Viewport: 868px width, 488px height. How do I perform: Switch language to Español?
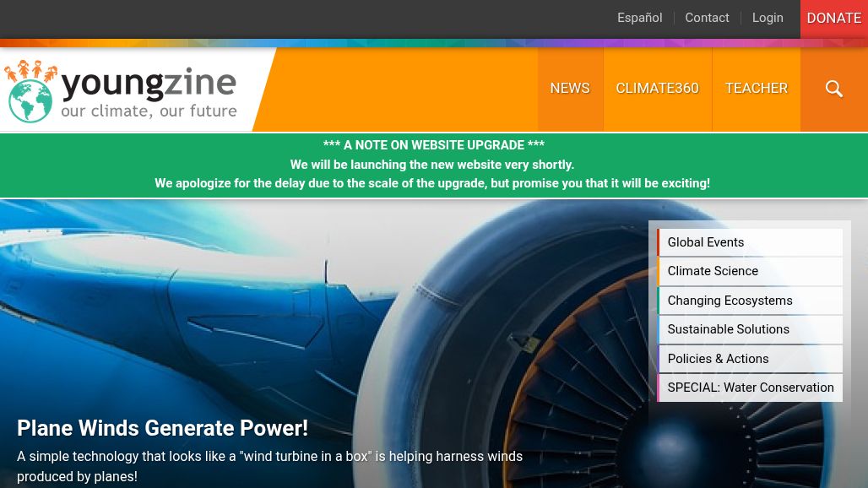pos(639,18)
